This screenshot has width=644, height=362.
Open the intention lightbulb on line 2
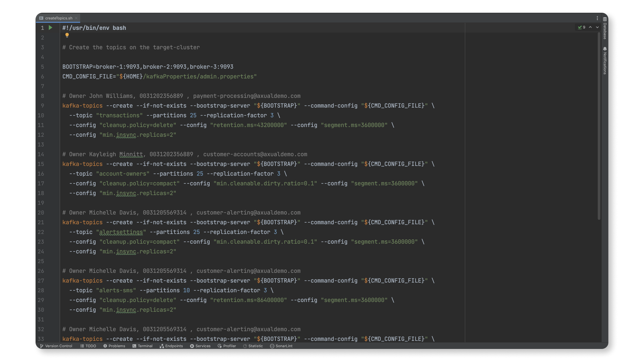[x=67, y=35]
